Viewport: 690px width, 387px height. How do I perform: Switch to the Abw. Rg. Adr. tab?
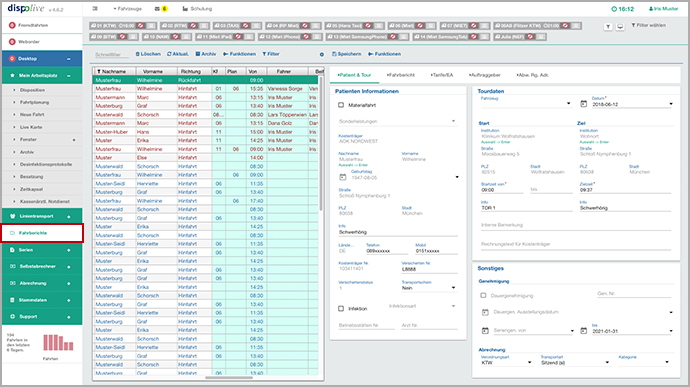[532, 75]
